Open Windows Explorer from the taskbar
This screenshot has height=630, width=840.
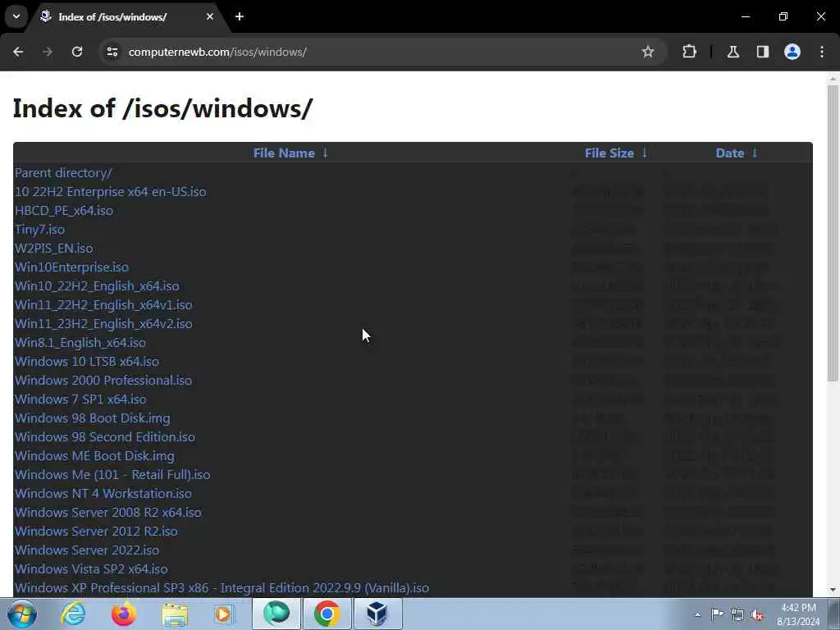click(175, 614)
